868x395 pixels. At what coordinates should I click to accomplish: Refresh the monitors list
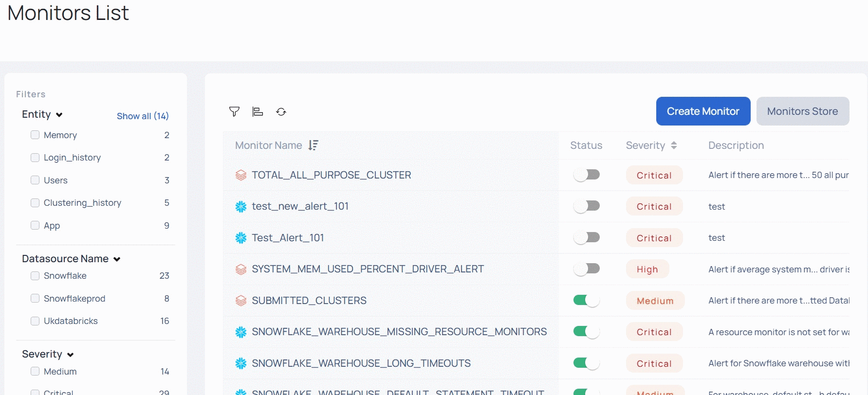click(281, 112)
